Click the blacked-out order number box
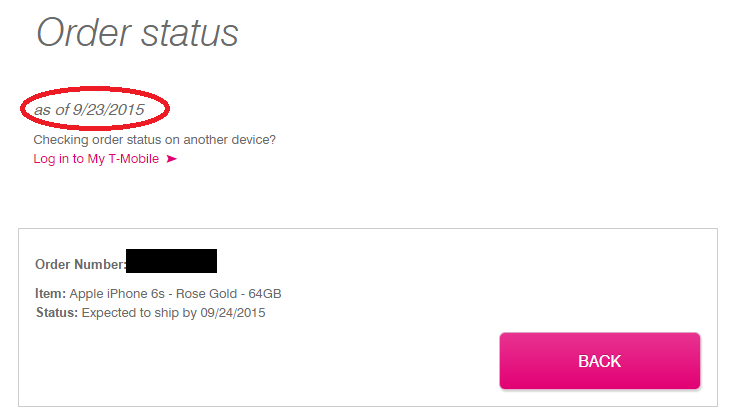Screen dimensions: 730x414 [171, 262]
